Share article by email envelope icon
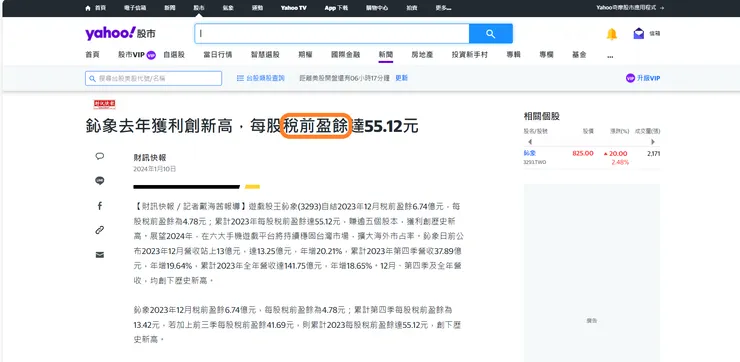740x362 pixels. click(100, 255)
